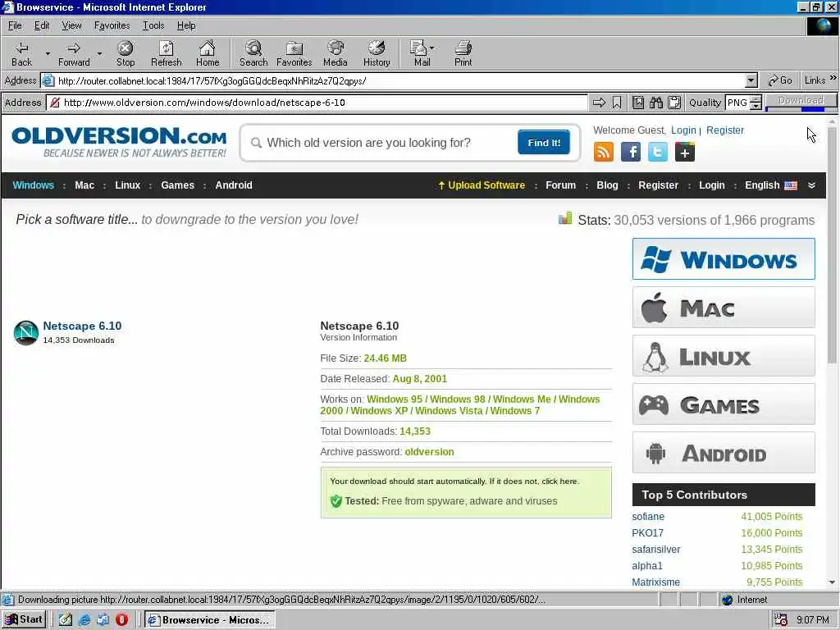Open the View menu

click(x=72, y=25)
